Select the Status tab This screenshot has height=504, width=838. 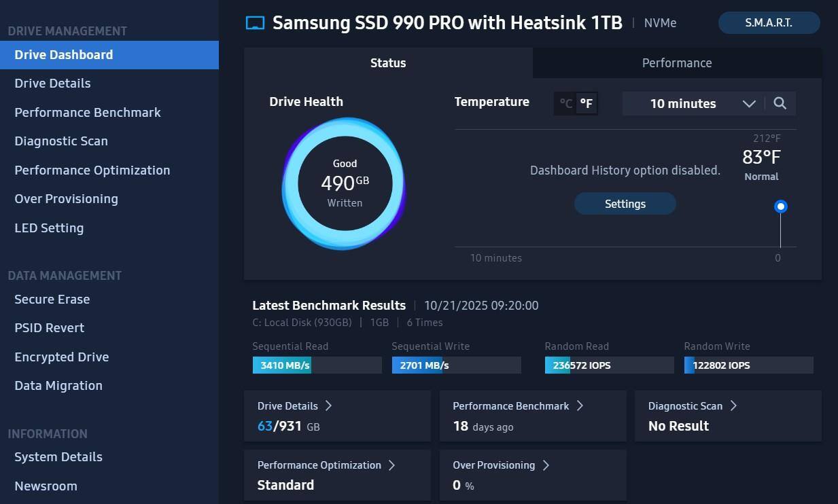click(x=388, y=62)
